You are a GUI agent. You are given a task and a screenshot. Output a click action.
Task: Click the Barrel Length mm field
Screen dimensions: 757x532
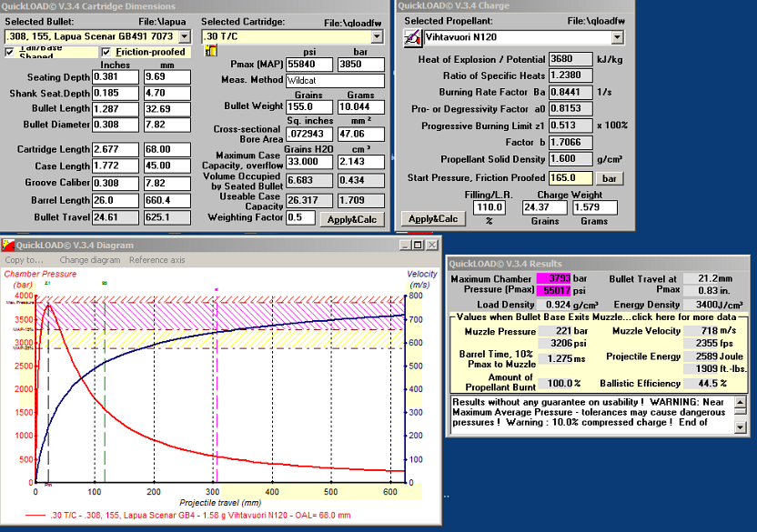(167, 200)
